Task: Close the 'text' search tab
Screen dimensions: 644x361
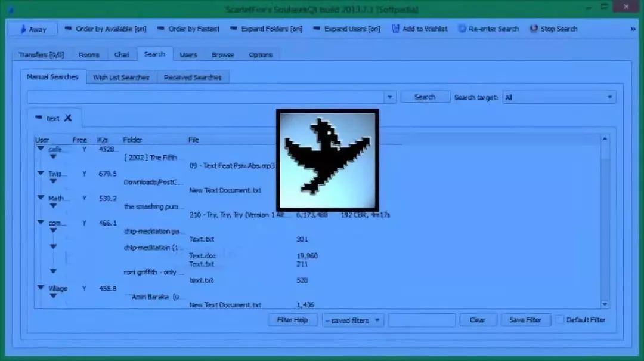Action: point(68,118)
